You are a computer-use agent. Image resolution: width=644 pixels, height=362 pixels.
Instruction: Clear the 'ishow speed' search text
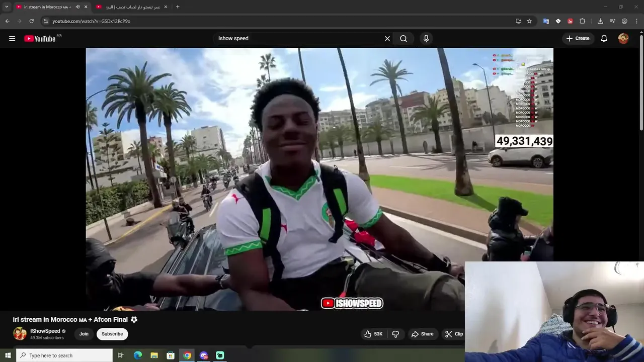pyautogui.click(x=387, y=39)
